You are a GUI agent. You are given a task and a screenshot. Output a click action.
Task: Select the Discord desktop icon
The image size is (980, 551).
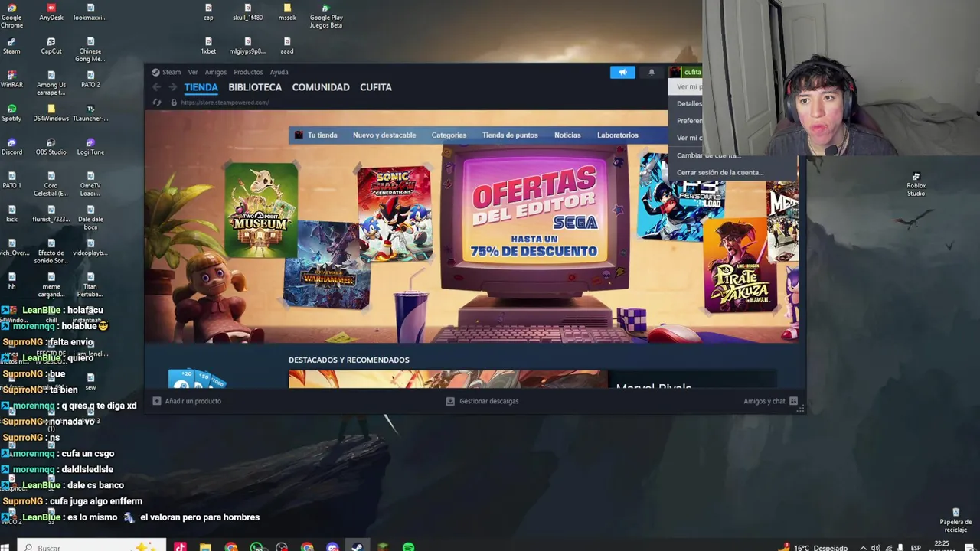11,147
